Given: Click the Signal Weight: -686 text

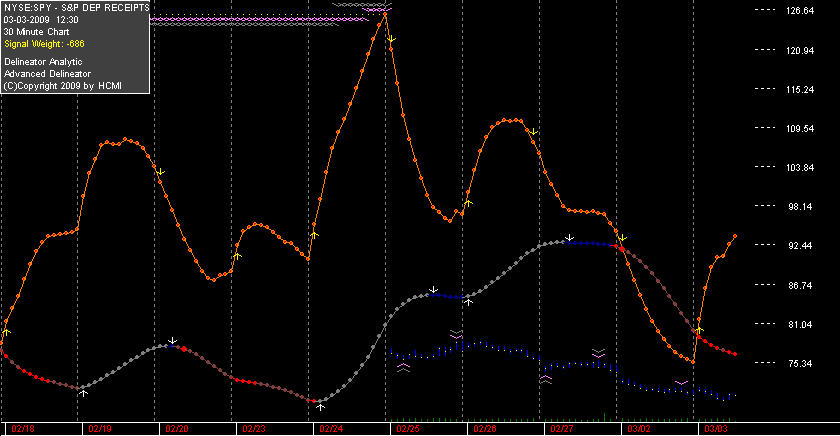Looking at the screenshot, I should 44,44.
